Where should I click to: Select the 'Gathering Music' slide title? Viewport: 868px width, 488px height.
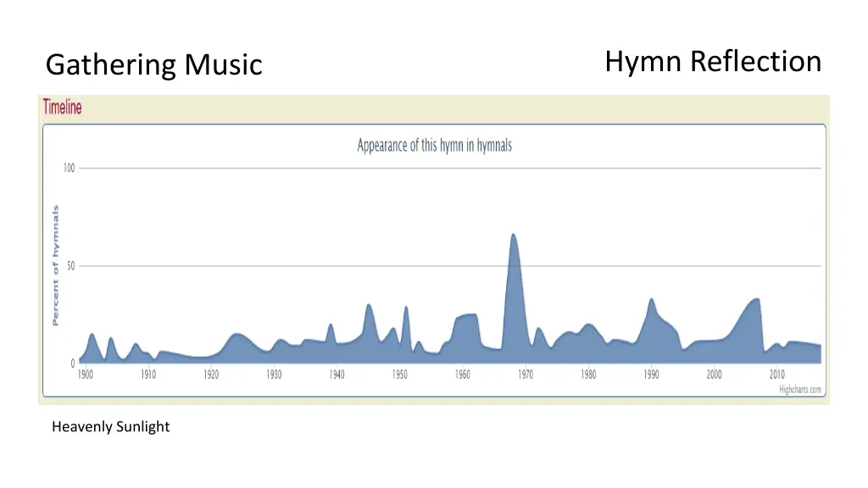point(154,64)
